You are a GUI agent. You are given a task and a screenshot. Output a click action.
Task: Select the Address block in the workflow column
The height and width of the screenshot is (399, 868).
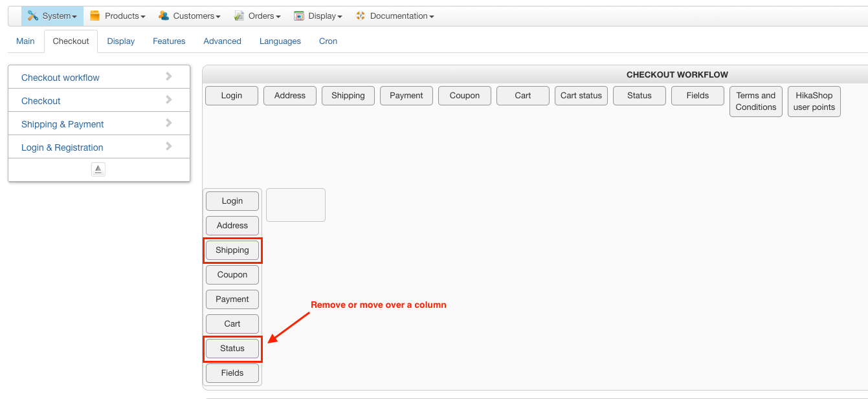232,226
